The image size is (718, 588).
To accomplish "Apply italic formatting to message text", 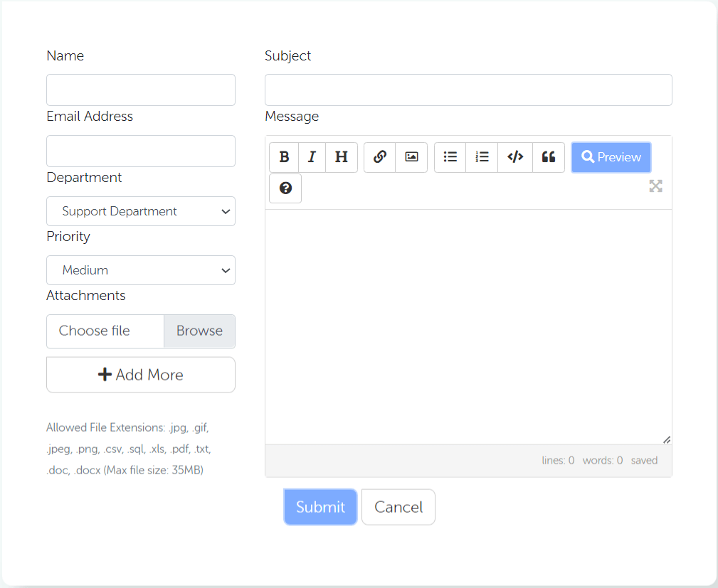I will point(312,157).
